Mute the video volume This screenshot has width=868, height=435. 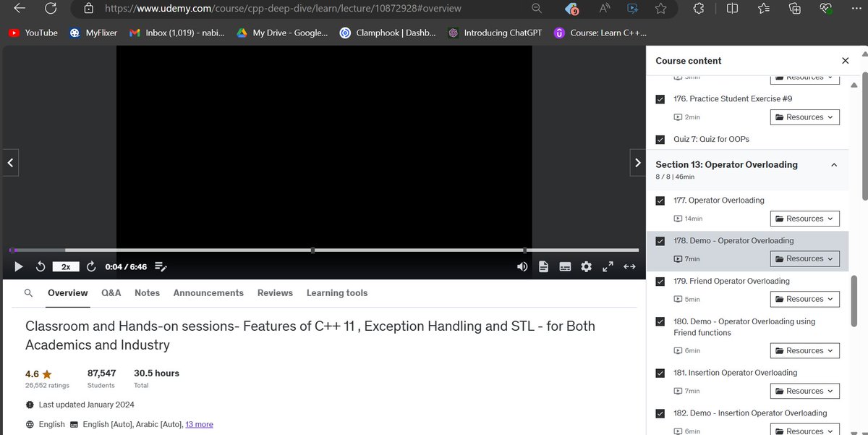click(522, 266)
